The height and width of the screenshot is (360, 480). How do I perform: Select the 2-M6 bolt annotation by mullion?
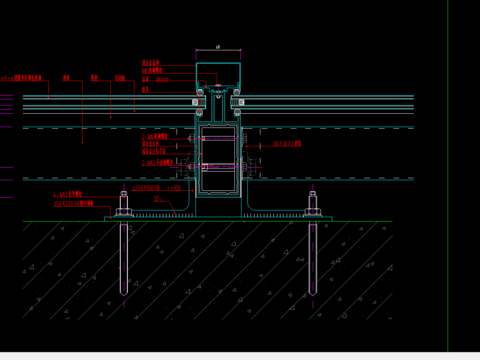click(x=155, y=136)
